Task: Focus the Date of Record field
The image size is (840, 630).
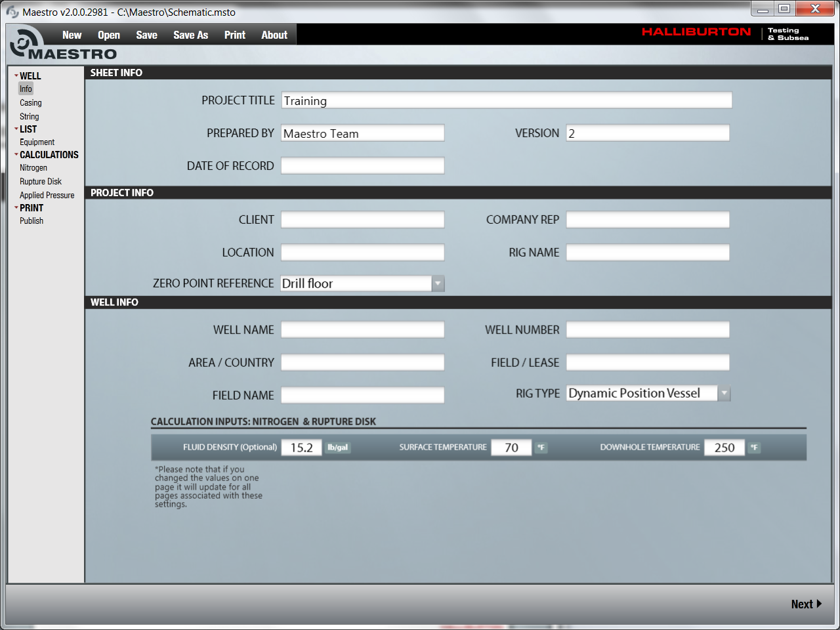Action: coord(362,166)
